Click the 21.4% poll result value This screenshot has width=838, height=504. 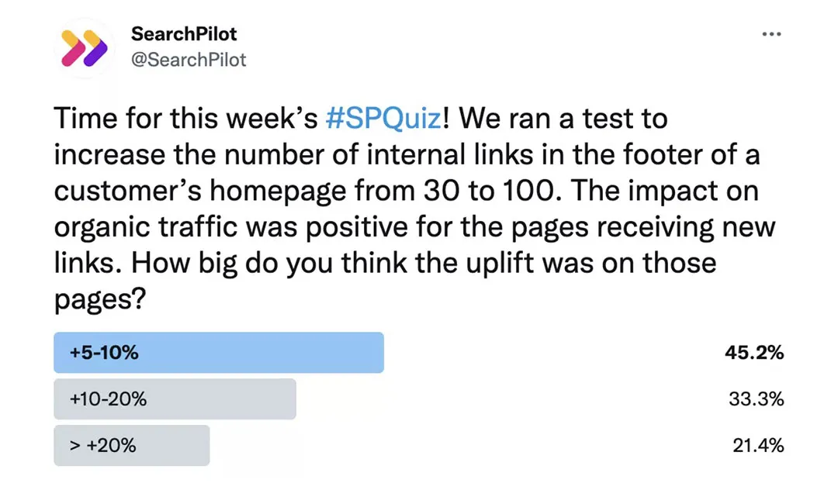coord(758,446)
